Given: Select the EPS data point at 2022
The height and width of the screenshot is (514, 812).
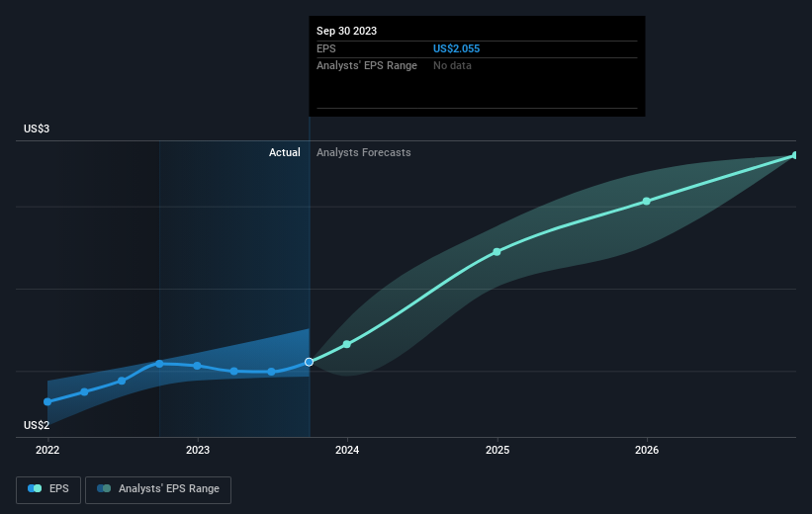Looking at the screenshot, I should click(47, 401).
